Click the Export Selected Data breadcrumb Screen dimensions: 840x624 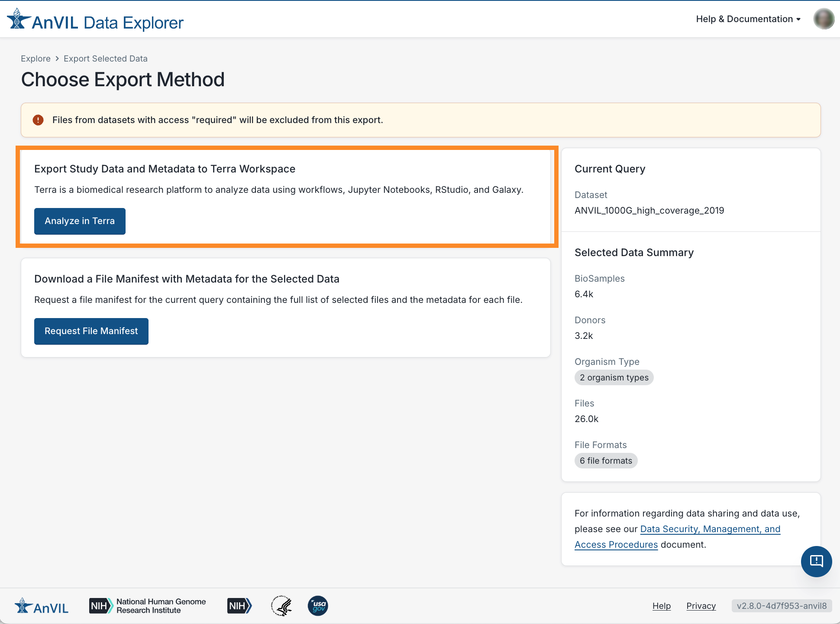[105, 58]
